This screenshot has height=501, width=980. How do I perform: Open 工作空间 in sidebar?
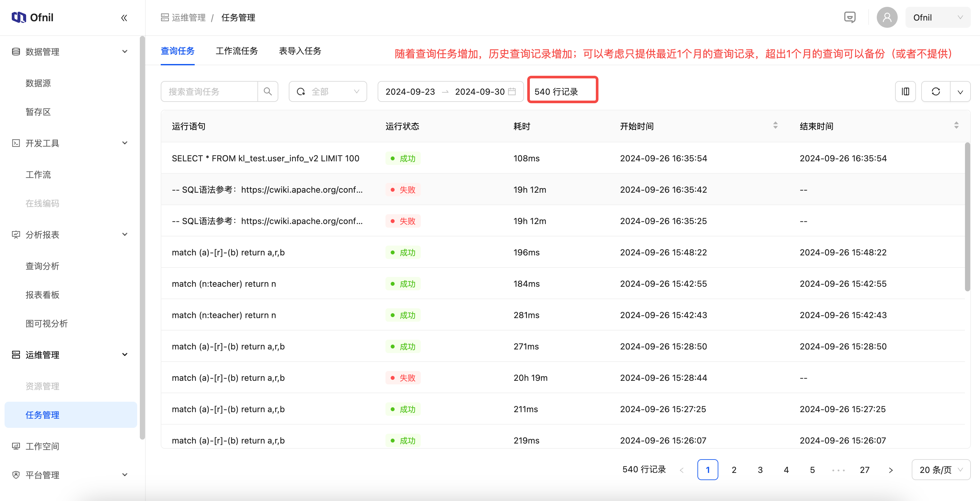click(42, 446)
